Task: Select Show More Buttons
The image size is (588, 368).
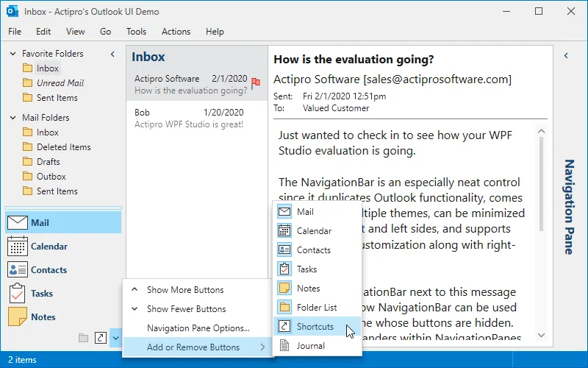Action: click(197, 289)
